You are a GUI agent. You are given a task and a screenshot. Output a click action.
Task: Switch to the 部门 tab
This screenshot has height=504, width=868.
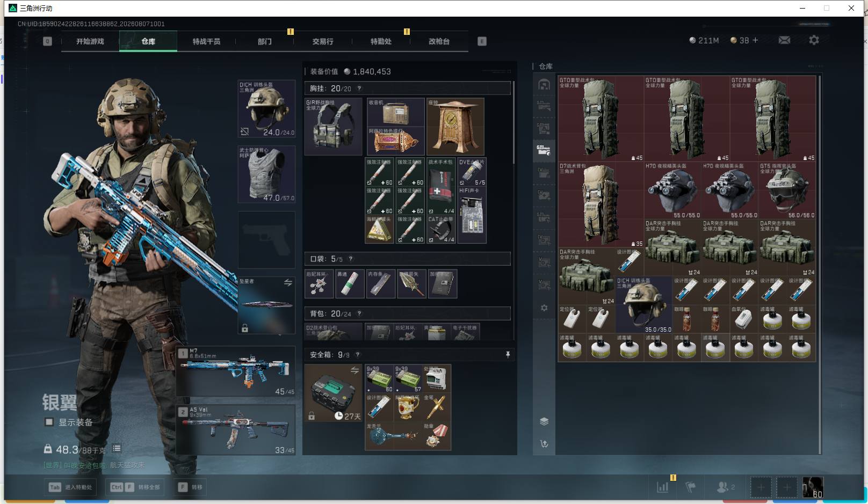(x=264, y=41)
